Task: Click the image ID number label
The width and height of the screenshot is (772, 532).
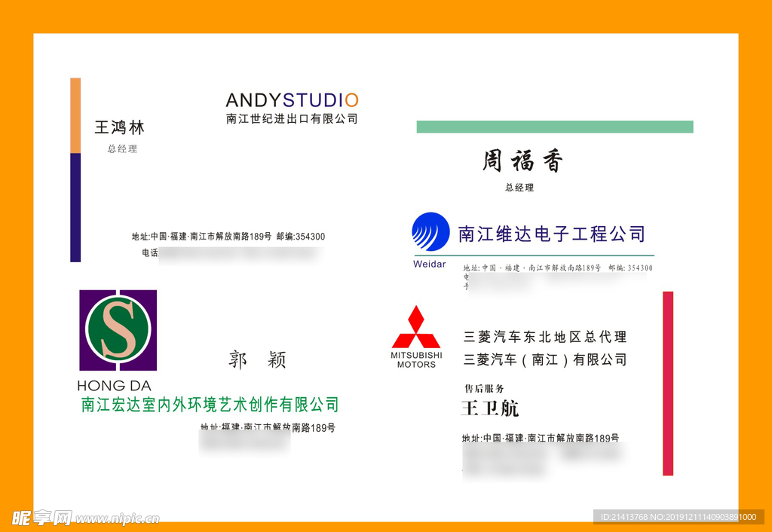Action: [678, 517]
